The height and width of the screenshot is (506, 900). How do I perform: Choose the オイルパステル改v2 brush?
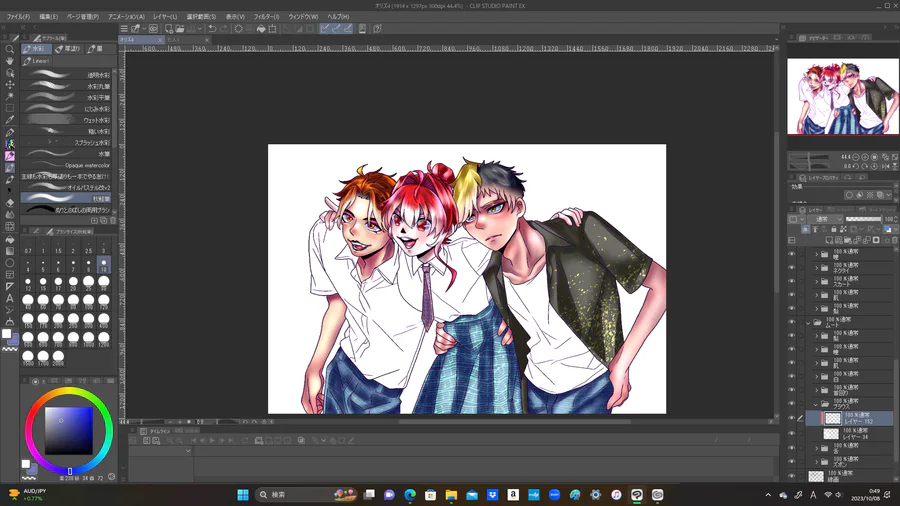tap(68, 188)
